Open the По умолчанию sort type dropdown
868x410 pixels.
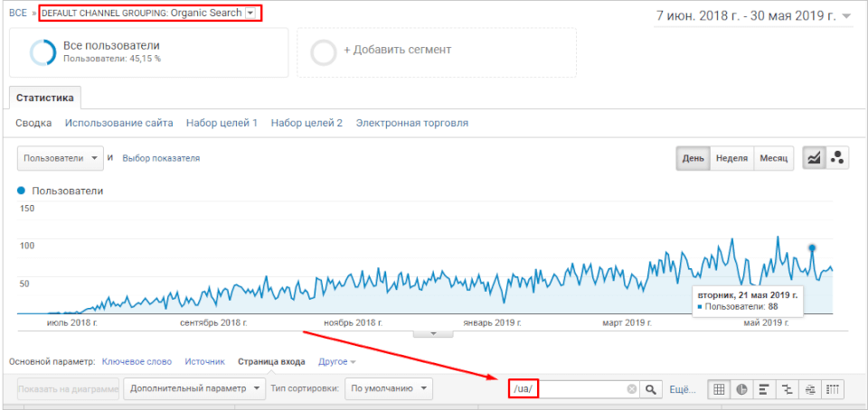point(389,389)
